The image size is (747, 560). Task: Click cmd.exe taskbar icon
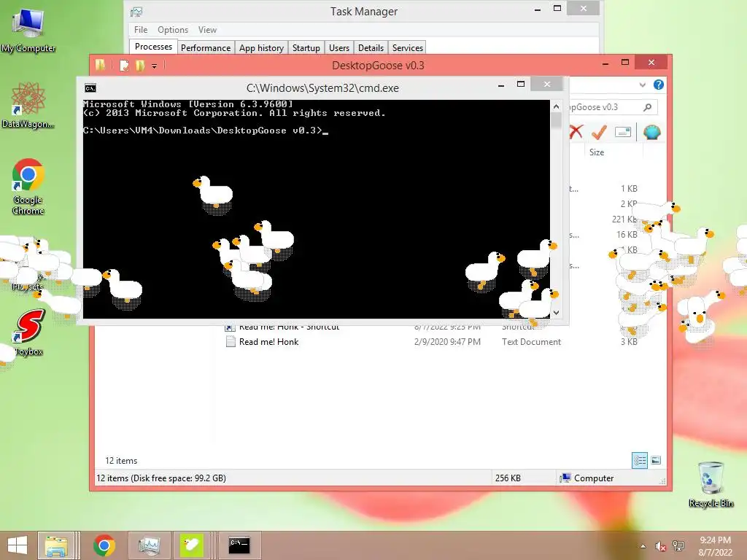(239, 545)
